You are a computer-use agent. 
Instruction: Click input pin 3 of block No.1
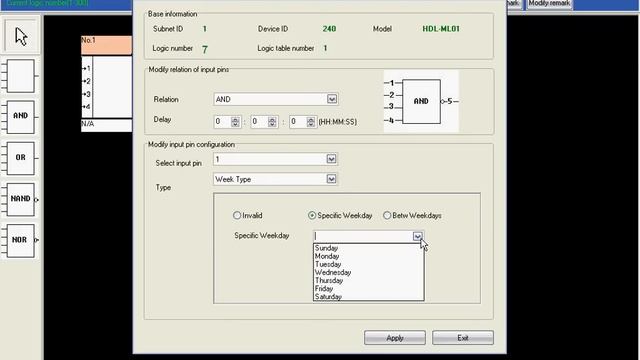(x=87, y=94)
